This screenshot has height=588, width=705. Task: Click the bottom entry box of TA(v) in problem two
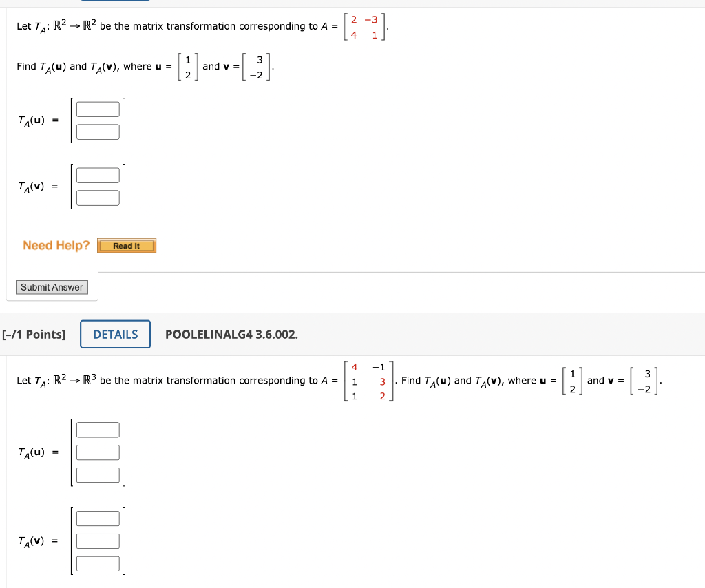tap(98, 563)
